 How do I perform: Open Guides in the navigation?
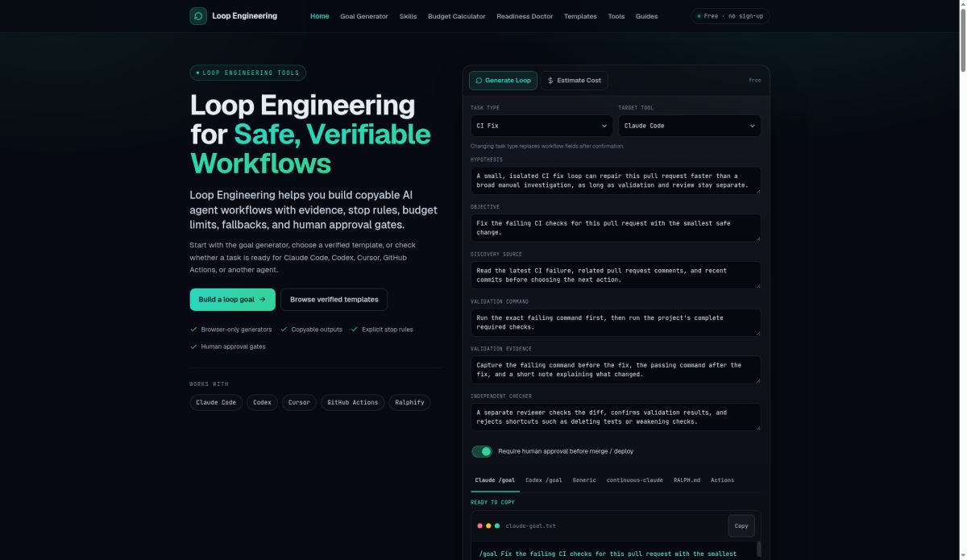click(646, 16)
